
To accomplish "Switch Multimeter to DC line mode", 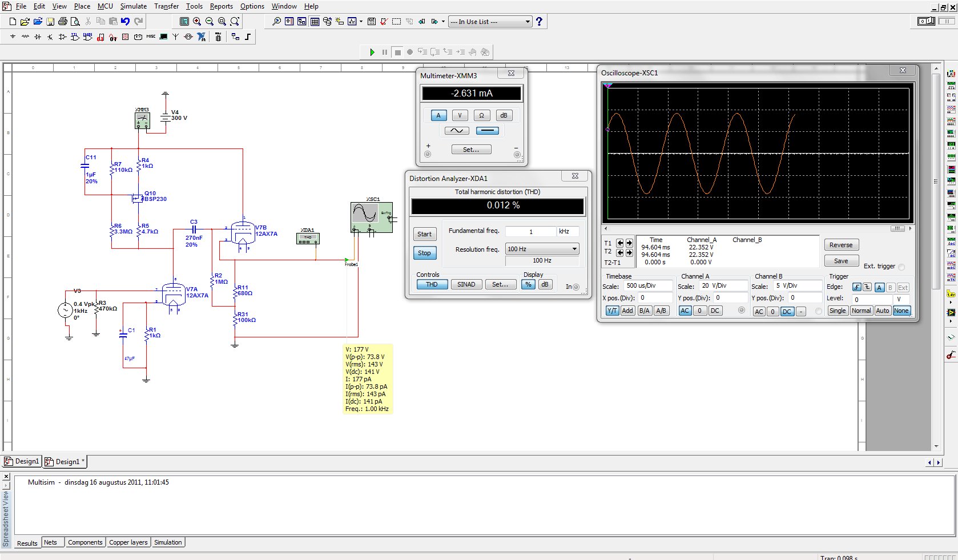I will tap(487, 131).
